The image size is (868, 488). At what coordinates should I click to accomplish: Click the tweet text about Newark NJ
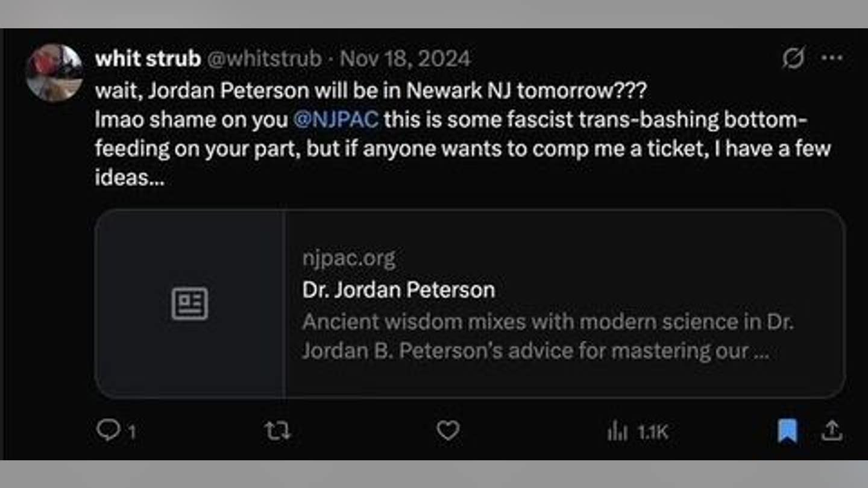370,91
